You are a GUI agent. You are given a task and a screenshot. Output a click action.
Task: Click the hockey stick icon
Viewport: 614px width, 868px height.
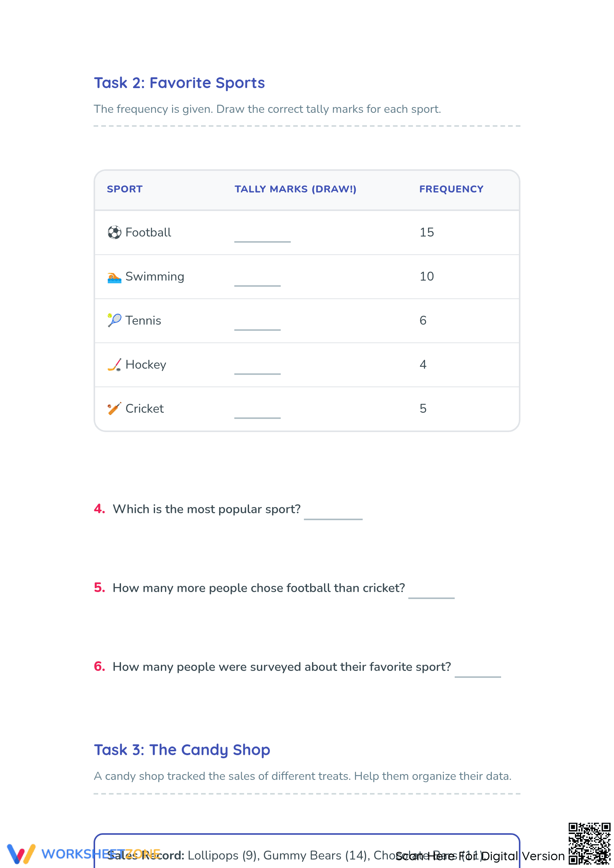pyautogui.click(x=114, y=365)
